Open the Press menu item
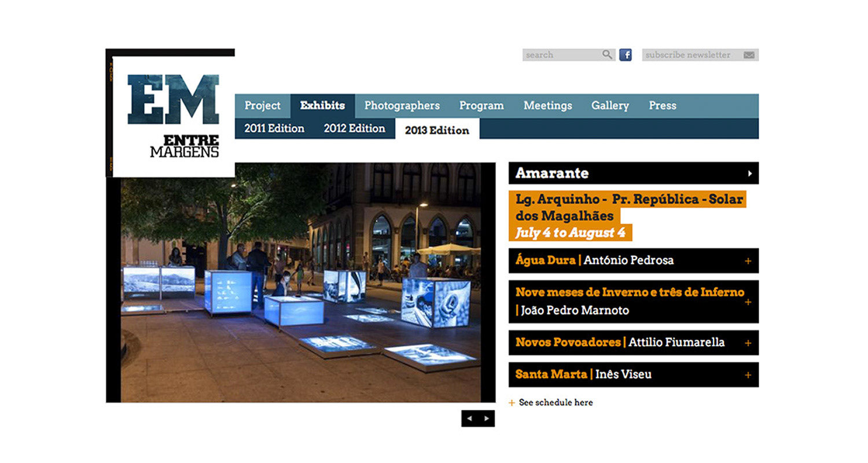Screen dimensions: 868x463 point(663,106)
